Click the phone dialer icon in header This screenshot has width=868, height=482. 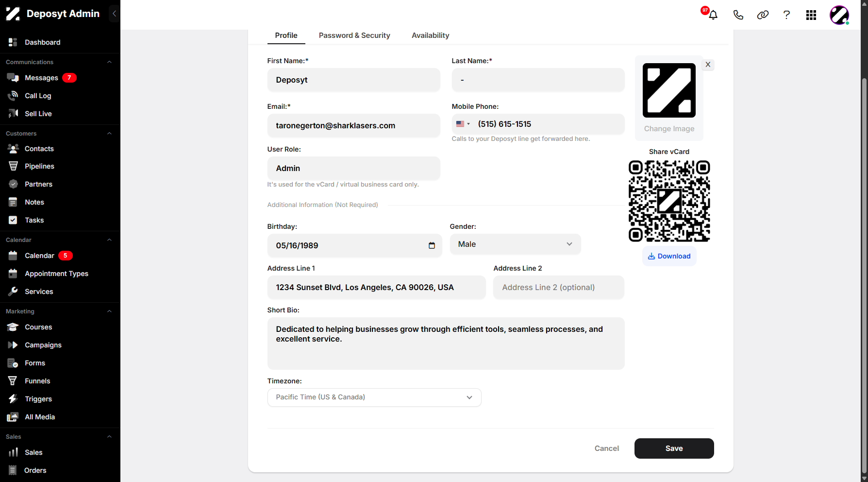738,15
